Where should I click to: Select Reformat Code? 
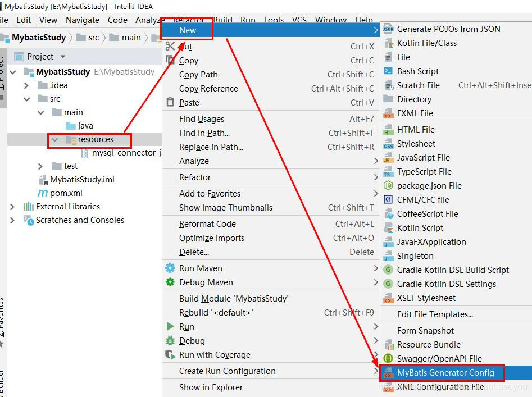click(270, 224)
